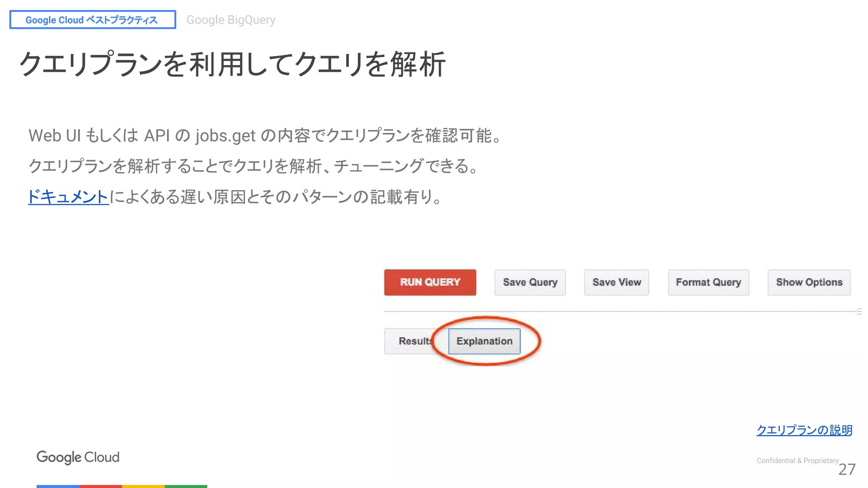This screenshot has height=488, width=868.
Task: Click the Confidential & Proprietary text
Action: click(x=798, y=460)
